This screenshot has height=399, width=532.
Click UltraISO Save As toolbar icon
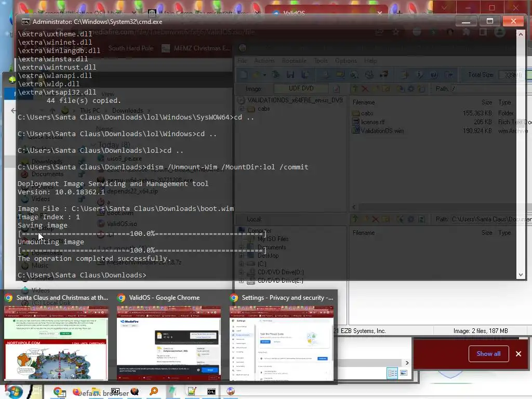[305, 75]
